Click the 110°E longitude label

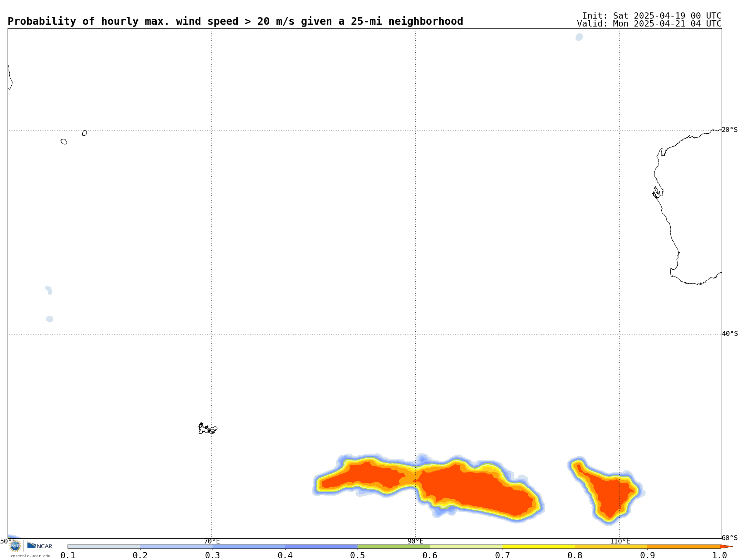tap(620, 541)
